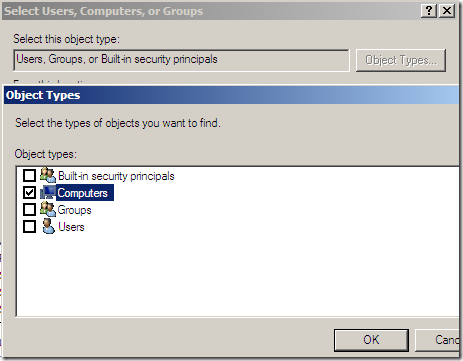The image size is (463, 361).
Task: Click the Groups people icon
Action: [x=48, y=209]
